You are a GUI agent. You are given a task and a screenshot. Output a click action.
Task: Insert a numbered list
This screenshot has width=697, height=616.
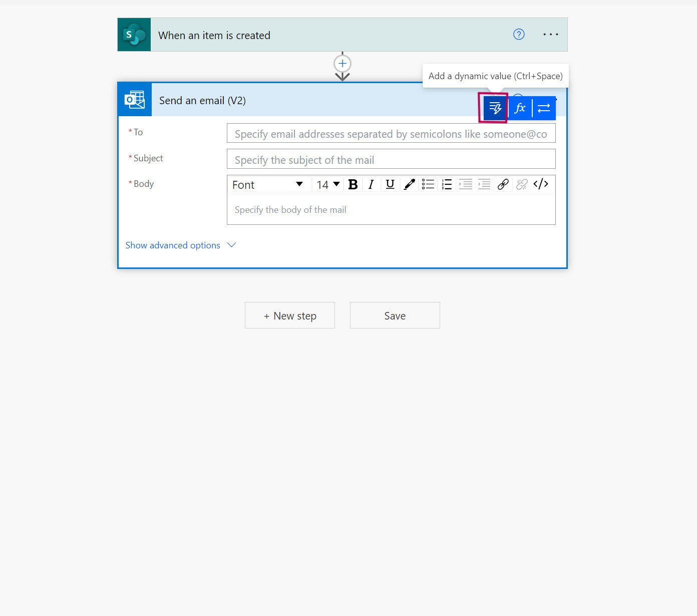pyautogui.click(x=447, y=184)
